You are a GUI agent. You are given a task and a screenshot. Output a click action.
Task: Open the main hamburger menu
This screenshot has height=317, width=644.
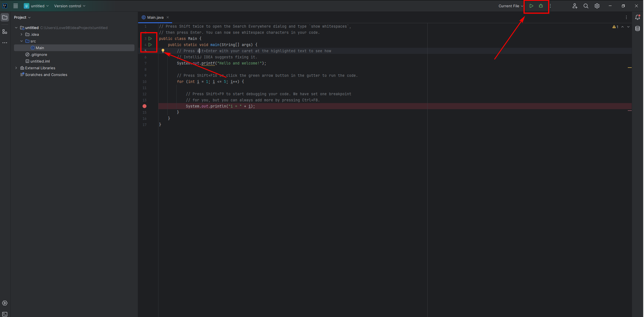[x=16, y=6]
